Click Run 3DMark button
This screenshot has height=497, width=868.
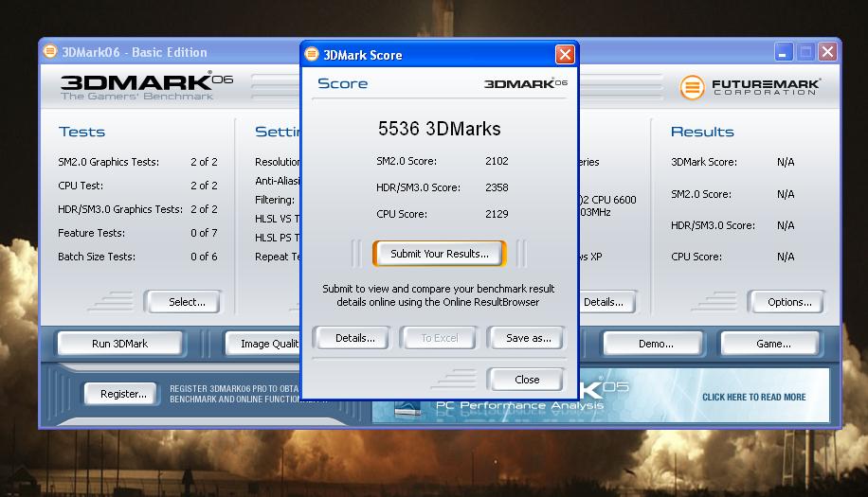120,344
